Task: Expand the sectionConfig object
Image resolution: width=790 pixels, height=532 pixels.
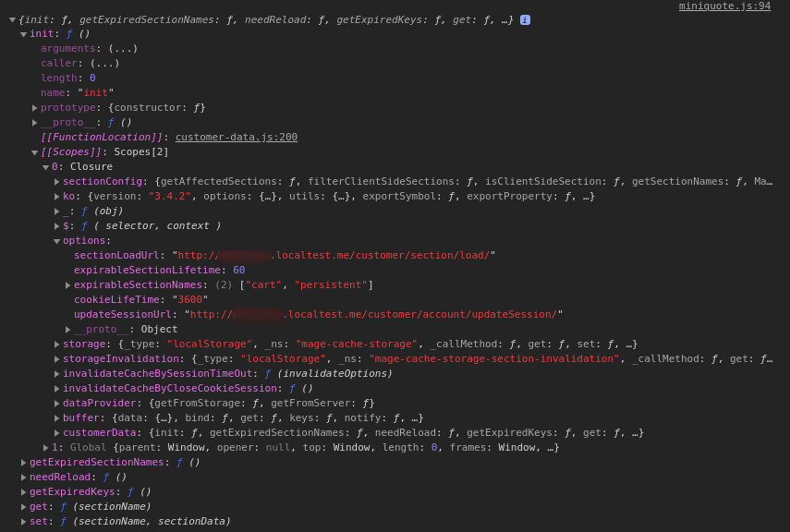Action: pyautogui.click(x=56, y=181)
